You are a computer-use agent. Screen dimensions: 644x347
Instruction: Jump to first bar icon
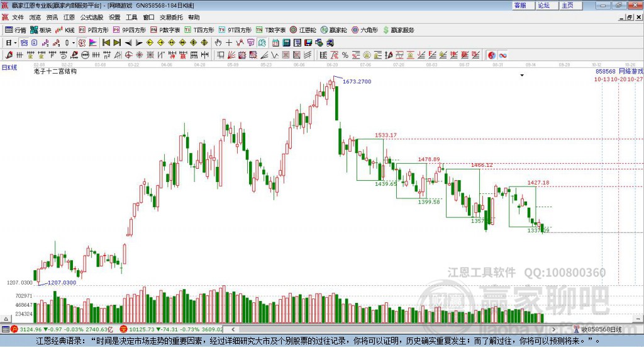pyautogui.click(x=106, y=43)
